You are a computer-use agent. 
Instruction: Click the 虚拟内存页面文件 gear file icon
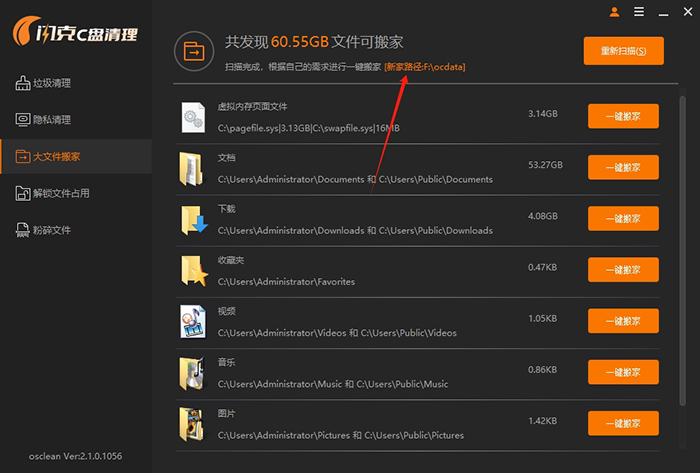(x=193, y=117)
